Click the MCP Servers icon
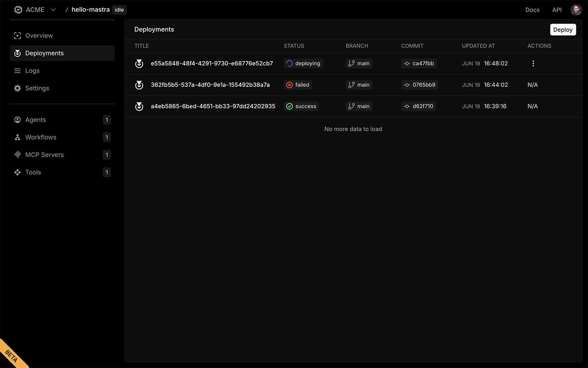The width and height of the screenshot is (588, 368). coord(17,155)
